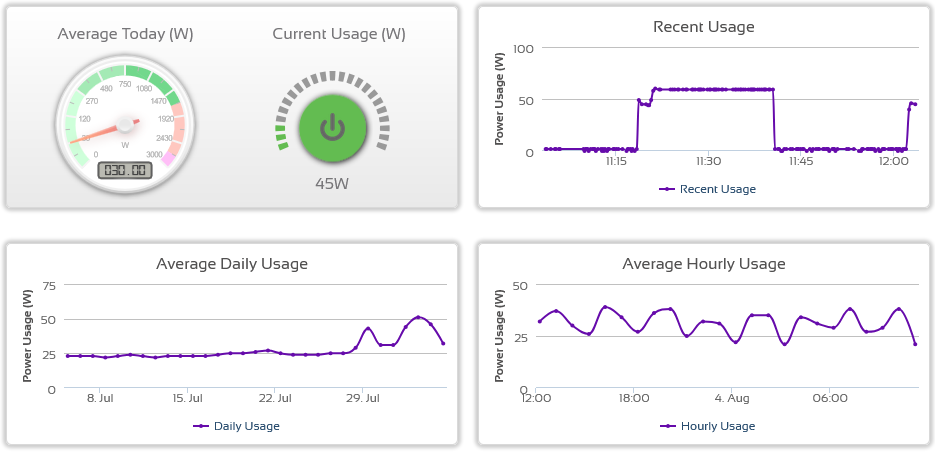Image resolution: width=935 pixels, height=454 pixels.
Task: Click the Average Today (W) heading
Action: (x=125, y=34)
